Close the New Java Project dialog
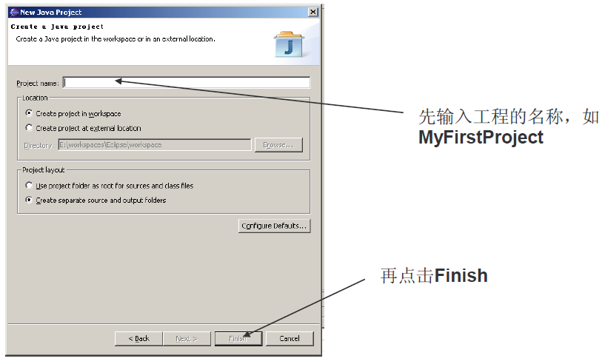 (x=313, y=12)
